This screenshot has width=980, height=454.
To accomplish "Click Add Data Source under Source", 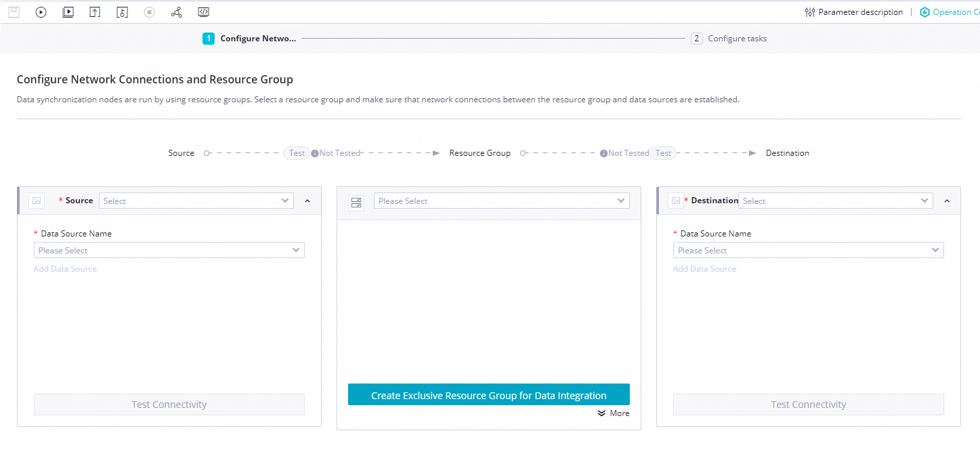I will (65, 269).
